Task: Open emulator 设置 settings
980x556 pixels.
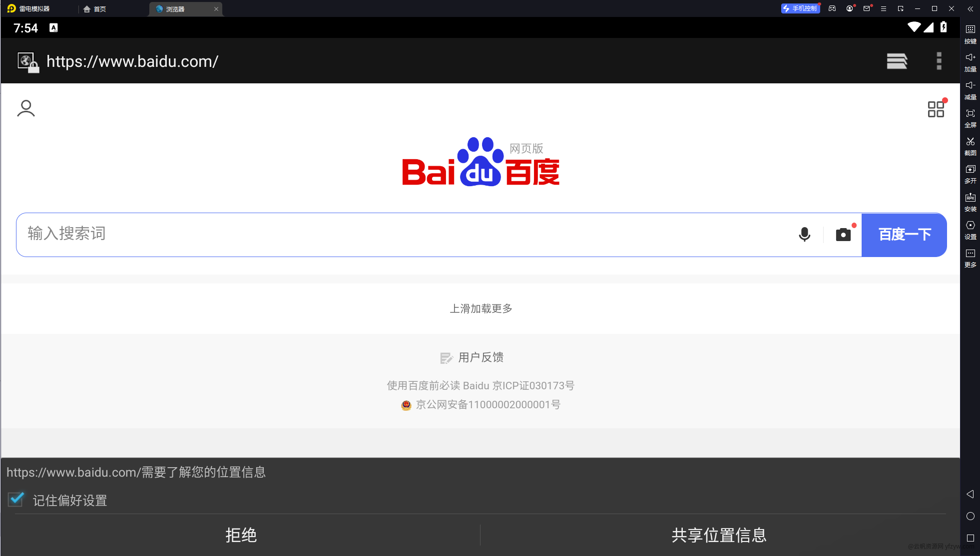Action: 970,229
